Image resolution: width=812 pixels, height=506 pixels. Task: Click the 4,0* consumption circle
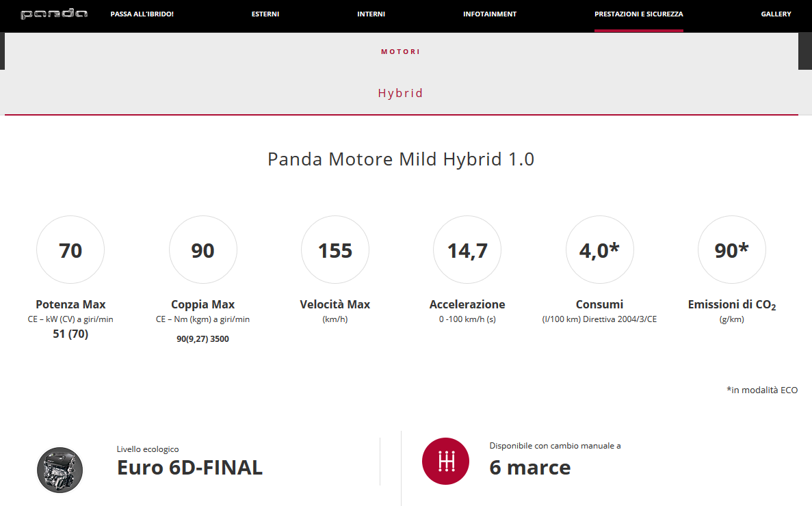point(600,250)
